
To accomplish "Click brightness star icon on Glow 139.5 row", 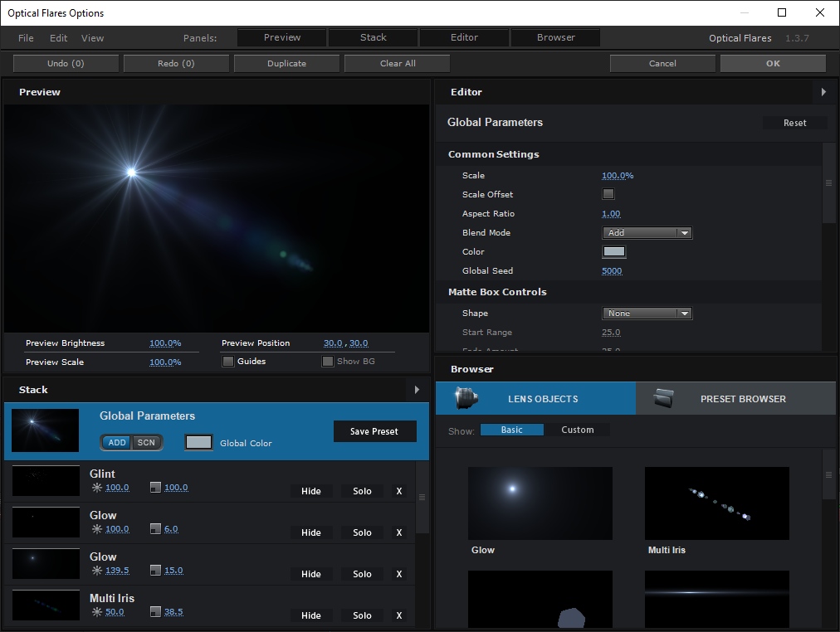I will click(x=97, y=571).
